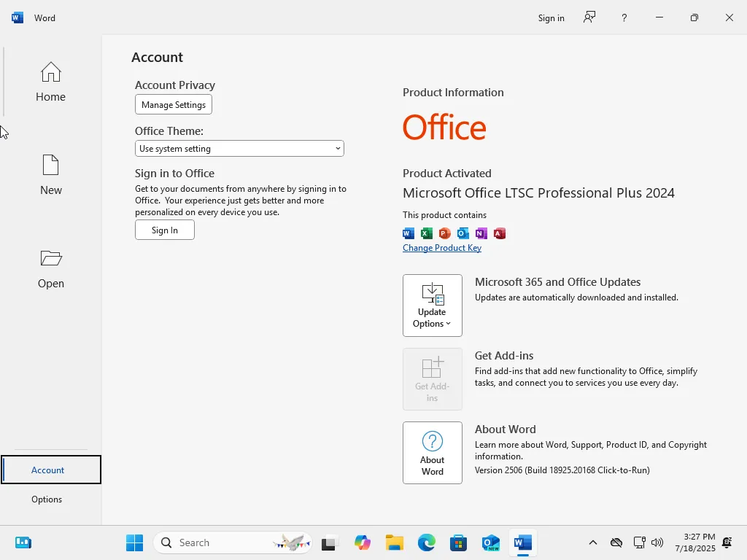Open the clock showing 3:27 PM
The width and height of the screenshot is (747, 560).
(x=695, y=542)
